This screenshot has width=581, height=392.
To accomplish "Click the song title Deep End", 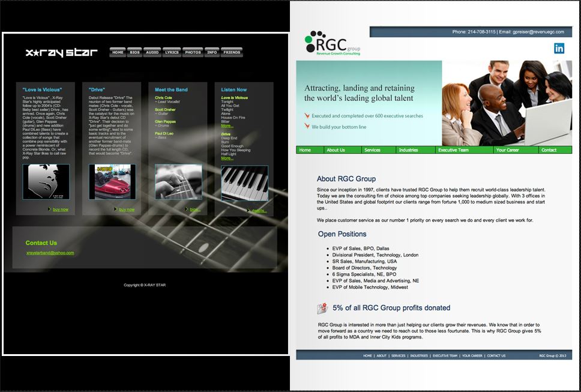I will point(229,138).
